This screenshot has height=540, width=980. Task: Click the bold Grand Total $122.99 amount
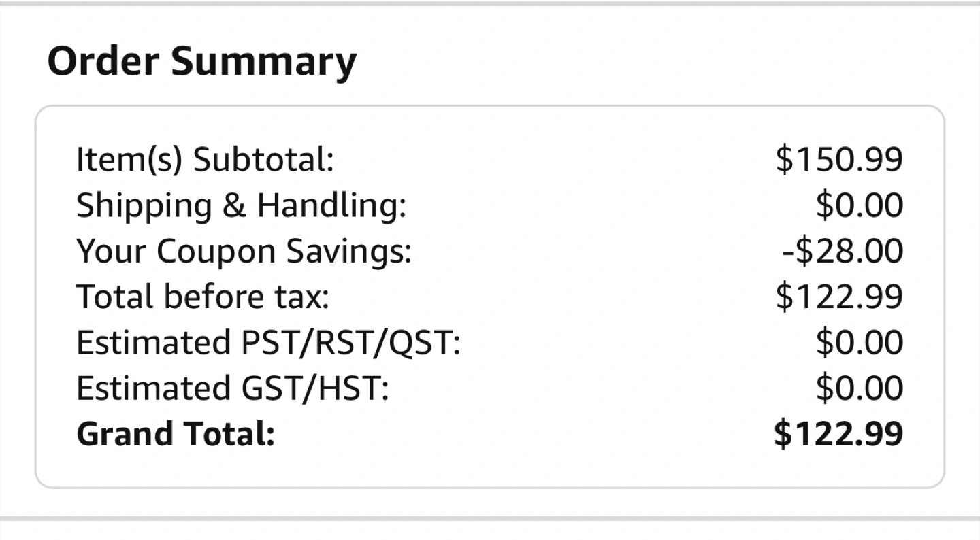[838, 433]
